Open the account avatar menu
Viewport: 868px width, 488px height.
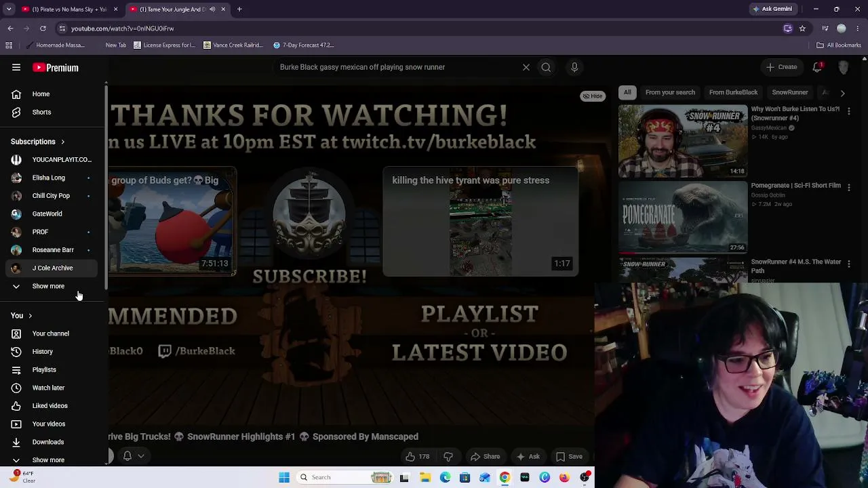[x=844, y=67]
